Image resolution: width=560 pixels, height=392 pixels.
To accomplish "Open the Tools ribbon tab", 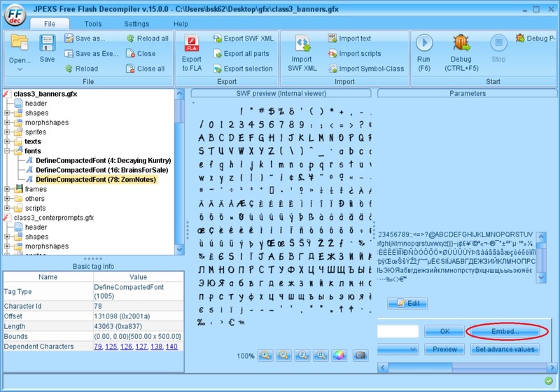I will (x=93, y=24).
